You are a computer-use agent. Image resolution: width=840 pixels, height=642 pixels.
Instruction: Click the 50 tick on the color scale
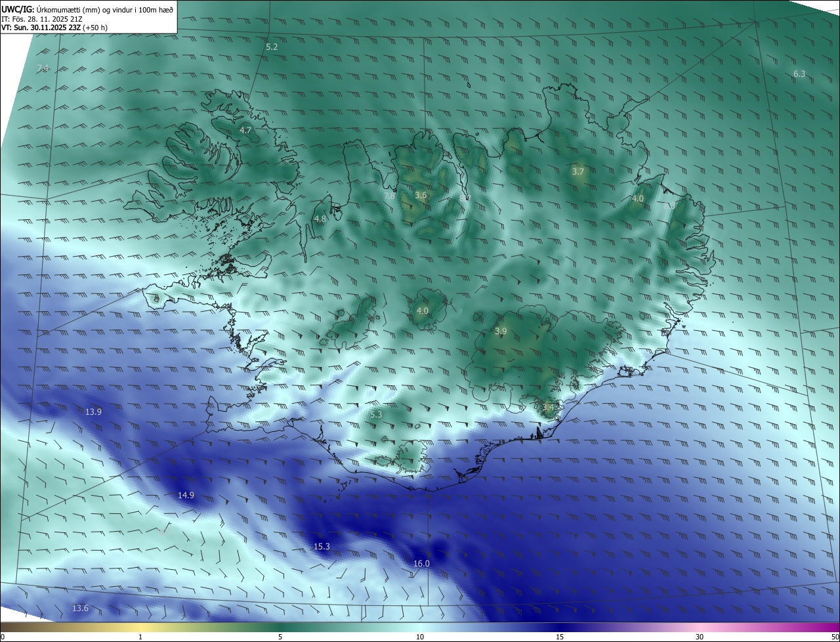(x=835, y=637)
